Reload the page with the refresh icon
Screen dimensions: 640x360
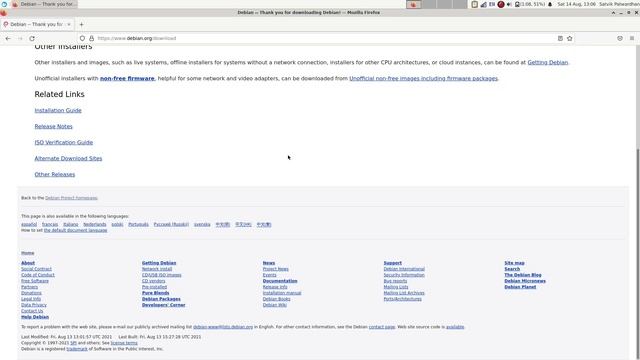click(x=32, y=38)
